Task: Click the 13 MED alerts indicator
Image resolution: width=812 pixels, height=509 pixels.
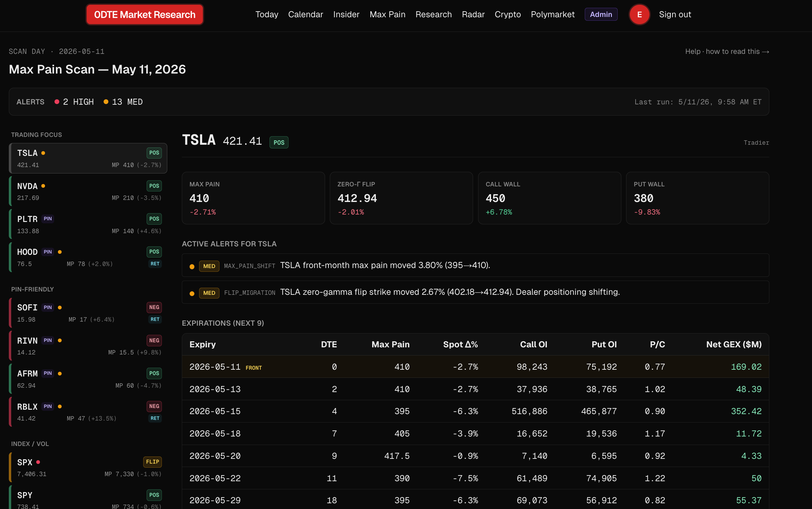Action: pyautogui.click(x=123, y=102)
